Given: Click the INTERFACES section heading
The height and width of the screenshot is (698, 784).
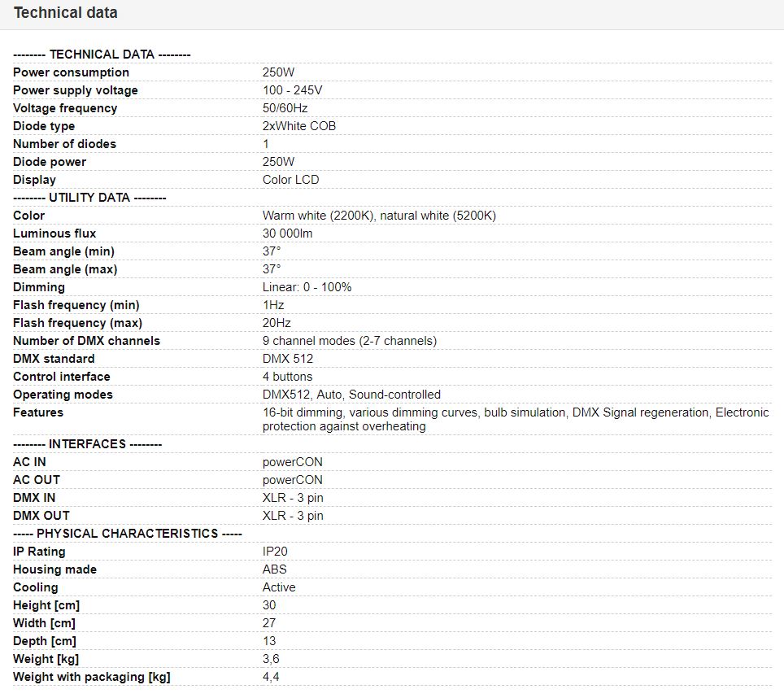Looking at the screenshot, I should click(x=88, y=444).
